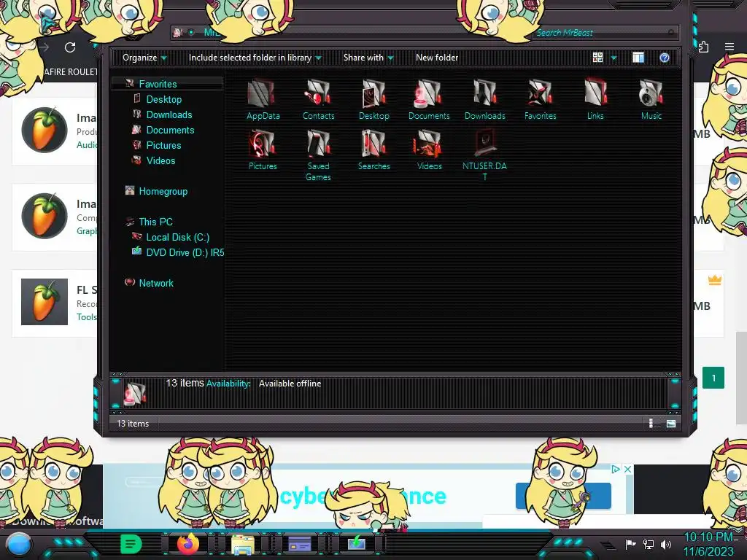Open File Explorer taskbar icon

[242, 544]
